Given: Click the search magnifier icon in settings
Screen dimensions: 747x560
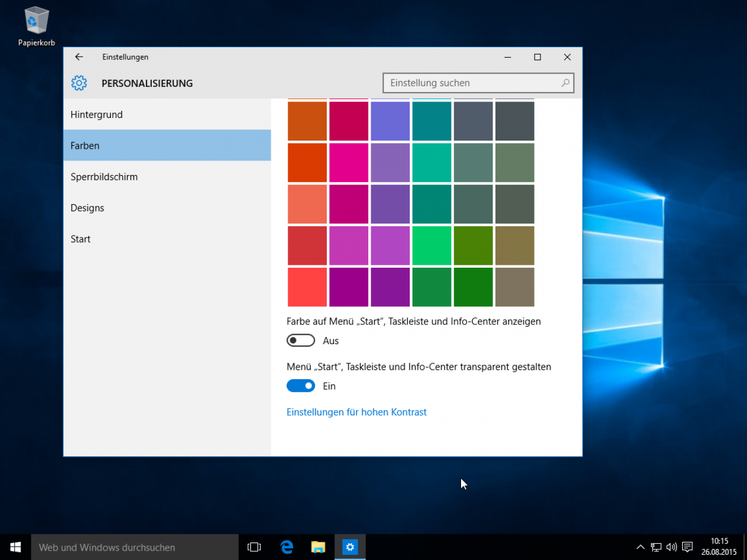Looking at the screenshot, I should click(565, 83).
